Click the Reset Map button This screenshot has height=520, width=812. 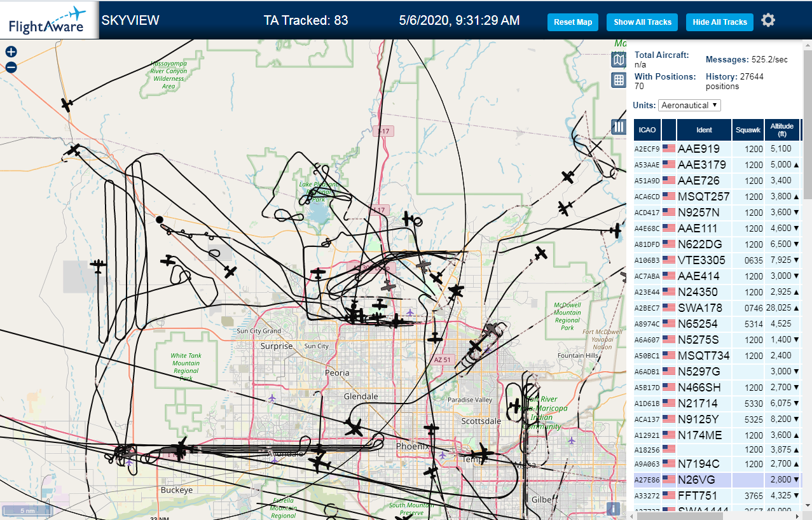coord(573,22)
